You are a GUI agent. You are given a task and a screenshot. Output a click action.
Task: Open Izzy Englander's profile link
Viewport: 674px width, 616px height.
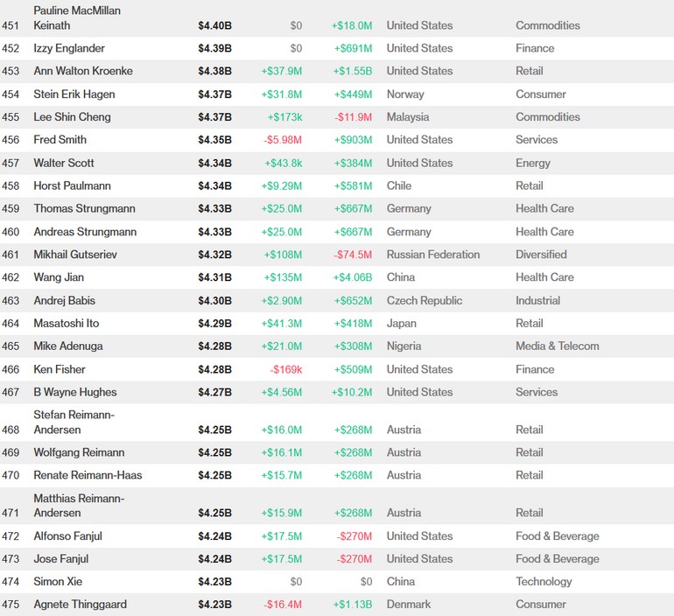(68, 48)
